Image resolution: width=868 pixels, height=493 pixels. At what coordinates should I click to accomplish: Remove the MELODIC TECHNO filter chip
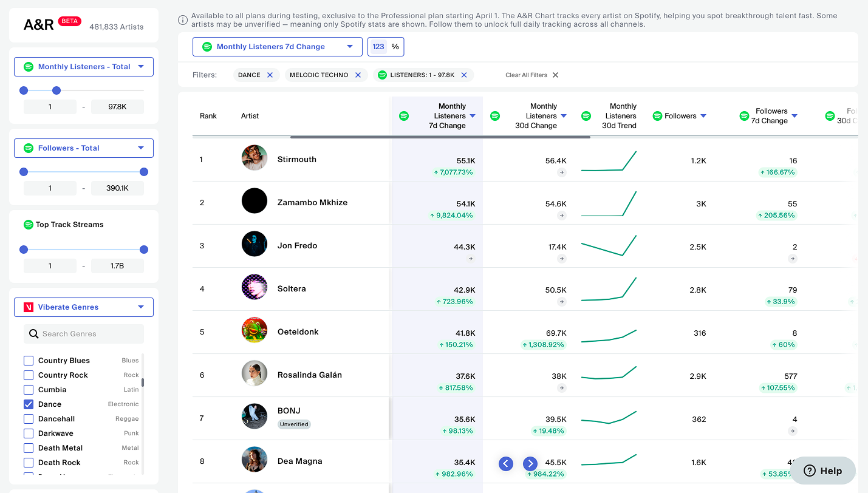tap(358, 75)
